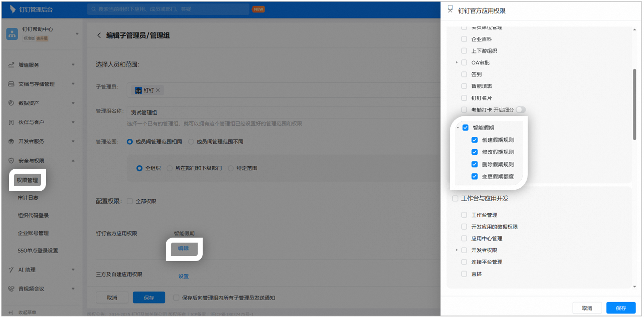Click the DingTalk logo in header
Viewport: 644px width, 317px height.
coord(12,9)
